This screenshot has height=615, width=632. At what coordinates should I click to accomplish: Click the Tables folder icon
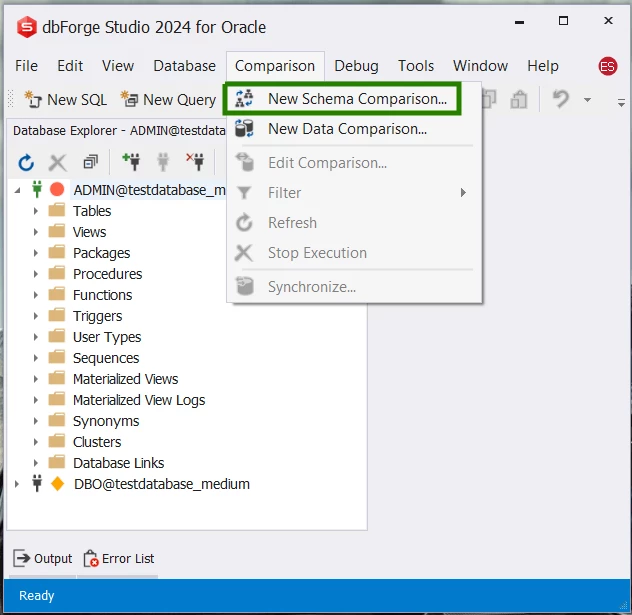tap(57, 210)
